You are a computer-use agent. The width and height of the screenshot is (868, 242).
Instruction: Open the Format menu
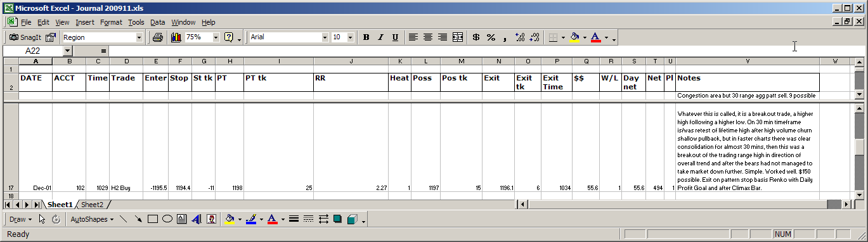pos(112,22)
